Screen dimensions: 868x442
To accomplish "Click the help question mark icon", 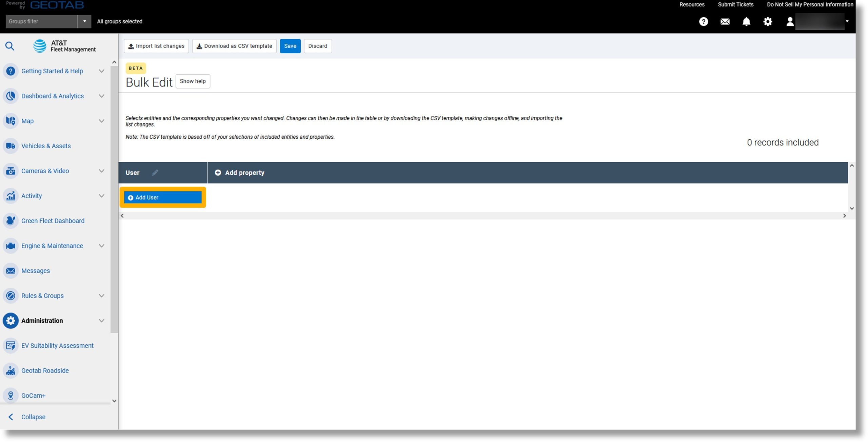I will click(x=704, y=21).
